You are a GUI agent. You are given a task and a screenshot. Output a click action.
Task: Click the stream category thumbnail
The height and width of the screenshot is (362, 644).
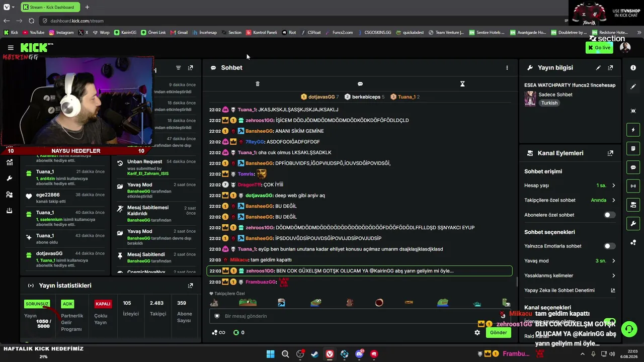pyautogui.click(x=530, y=99)
